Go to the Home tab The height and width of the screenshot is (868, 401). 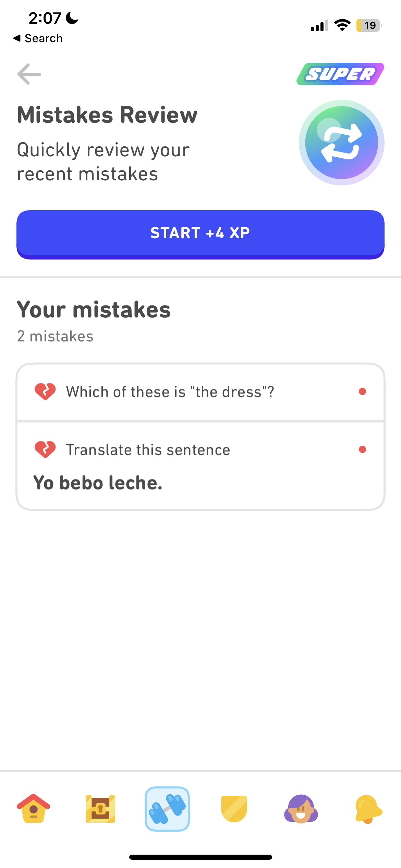click(34, 809)
